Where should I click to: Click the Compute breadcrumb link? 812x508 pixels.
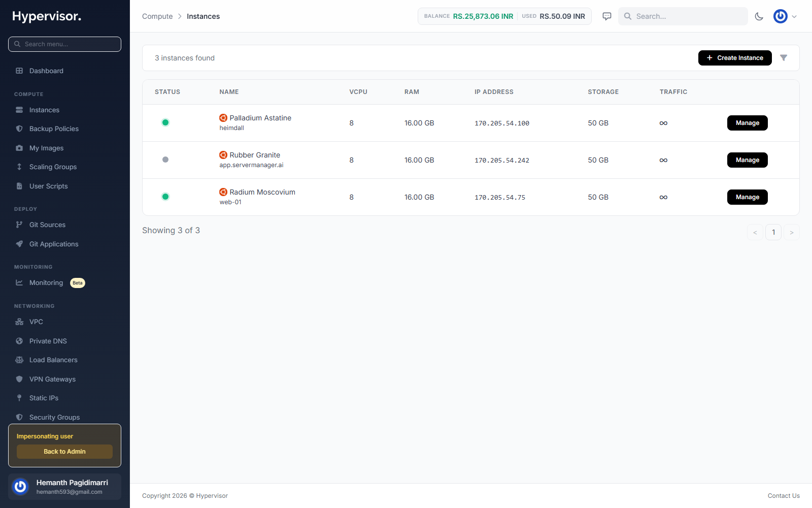pos(157,16)
